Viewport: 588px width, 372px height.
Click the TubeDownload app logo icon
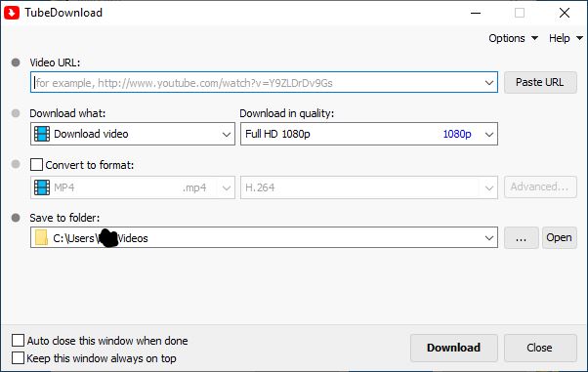[x=12, y=13]
